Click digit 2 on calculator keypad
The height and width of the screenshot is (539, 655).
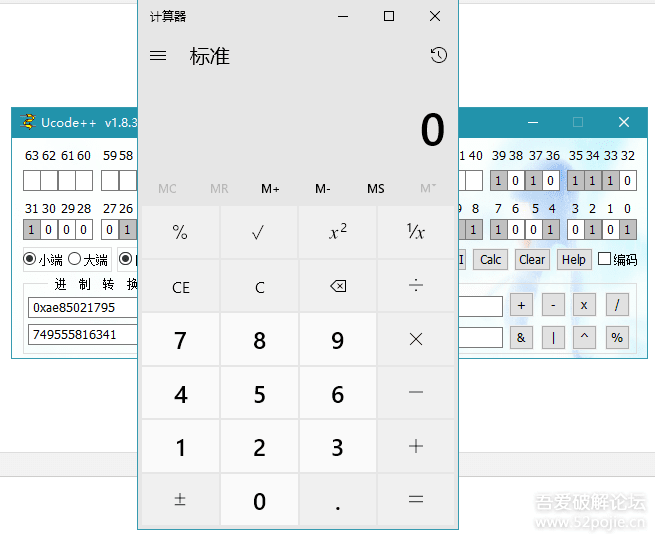click(x=259, y=446)
